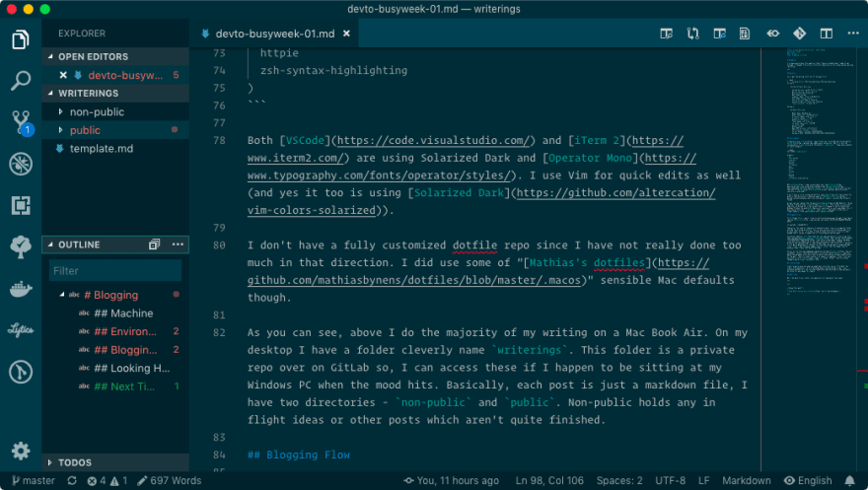Screen dimensions: 868x490
Task: Click the minimap to navigate the document
Action: (820, 172)
